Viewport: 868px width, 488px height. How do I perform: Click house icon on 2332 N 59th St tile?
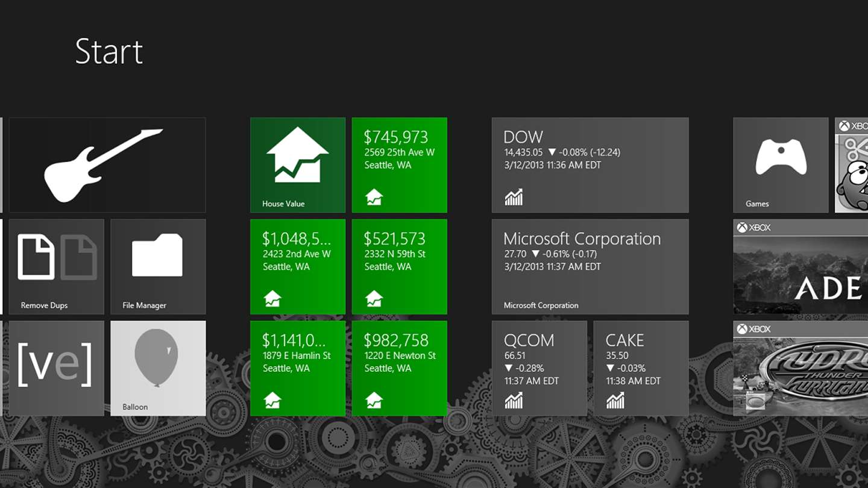[374, 298]
